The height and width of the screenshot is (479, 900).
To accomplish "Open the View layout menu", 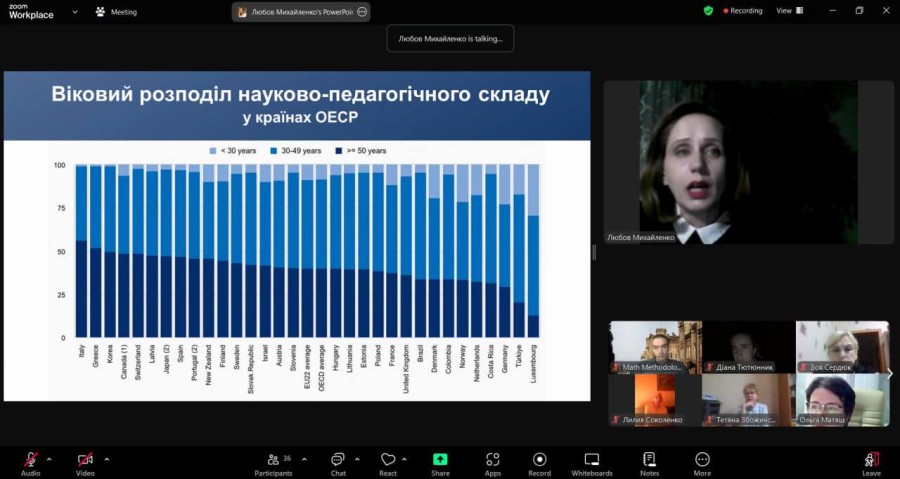I will pos(790,11).
